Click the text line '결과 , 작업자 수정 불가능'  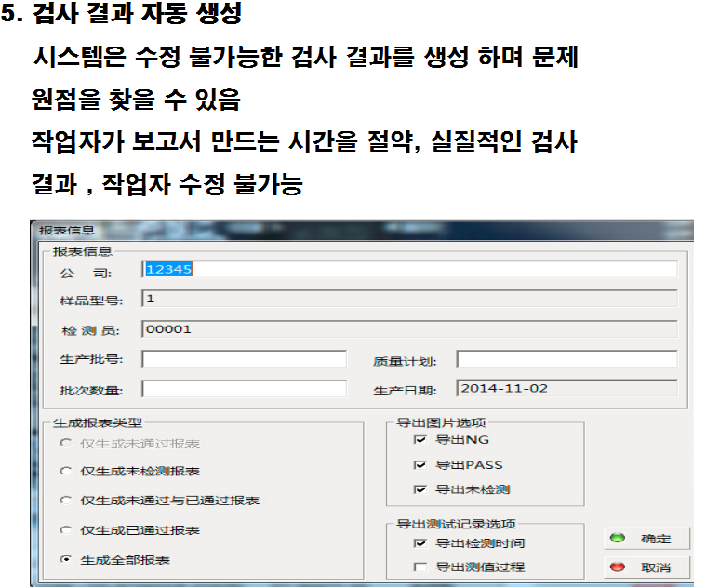tap(167, 184)
